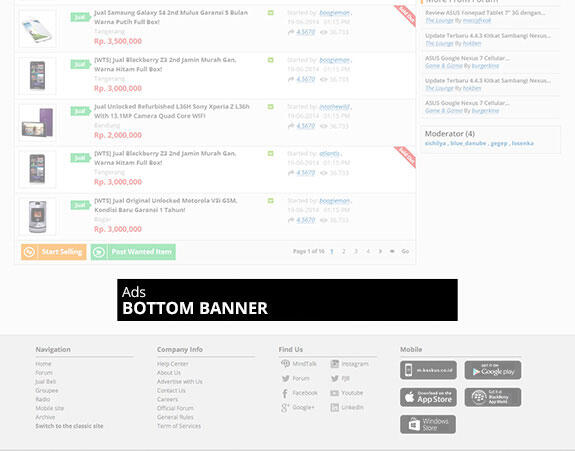Click the green icon on Motorola V3i listing
Screen dimensions: 575x451
[271, 201]
